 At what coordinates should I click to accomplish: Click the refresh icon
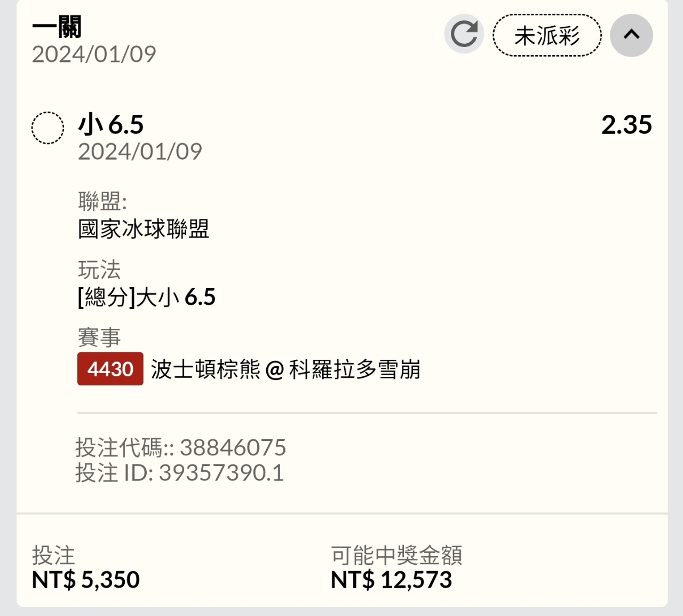(464, 35)
